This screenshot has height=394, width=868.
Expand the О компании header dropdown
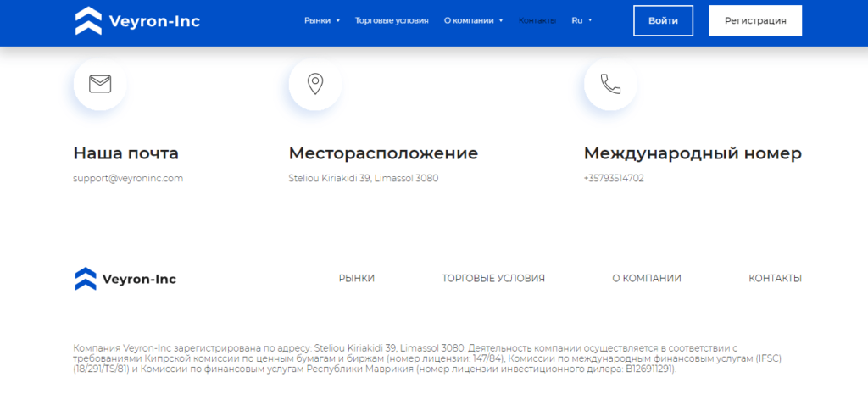tap(473, 20)
